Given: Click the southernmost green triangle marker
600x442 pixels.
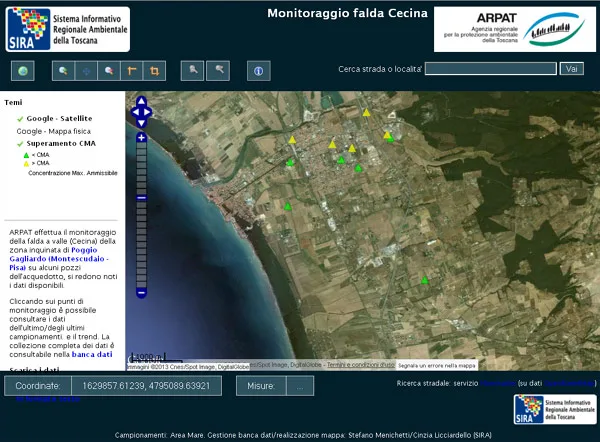Looking at the screenshot, I should (x=425, y=281).
